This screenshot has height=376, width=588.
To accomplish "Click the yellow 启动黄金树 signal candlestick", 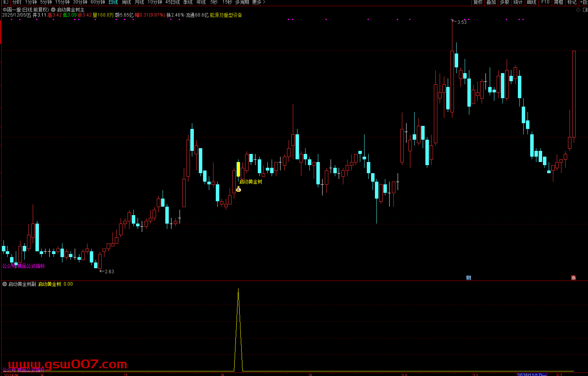I will (x=238, y=169).
